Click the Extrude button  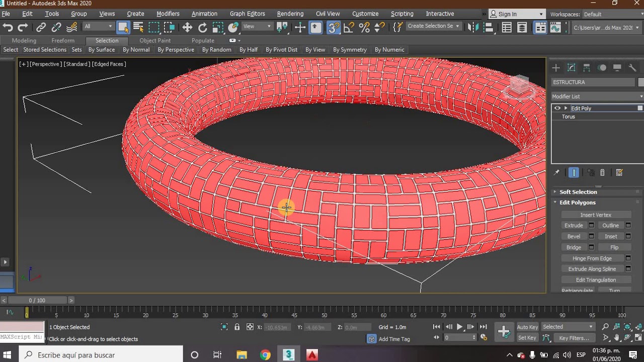pyautogui.click(x=574, y=225)
